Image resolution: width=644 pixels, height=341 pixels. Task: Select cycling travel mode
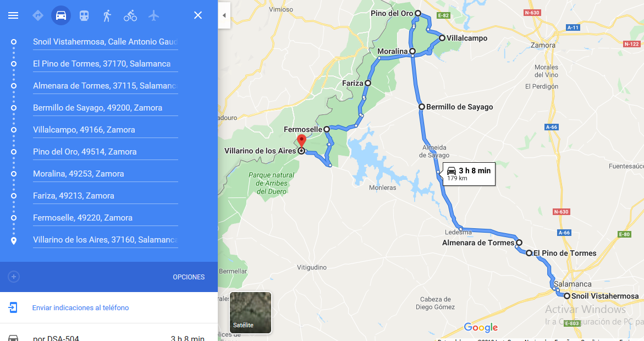click(x=130, y=15)
